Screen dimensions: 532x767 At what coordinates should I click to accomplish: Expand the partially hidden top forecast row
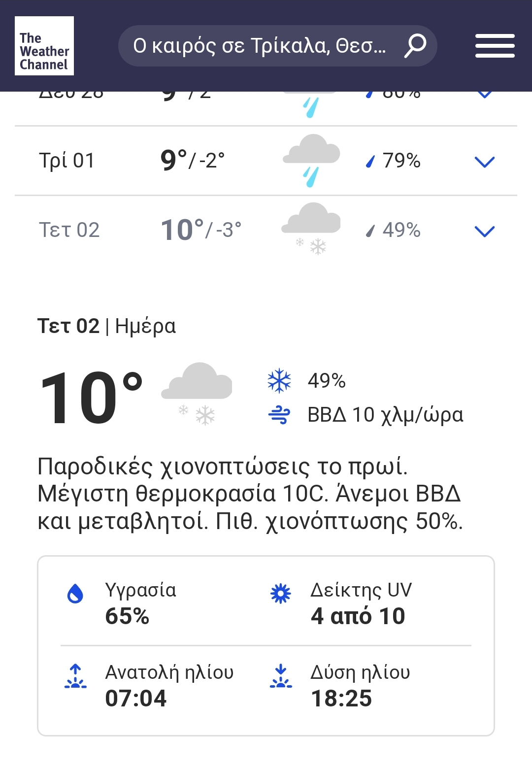(x=484, y=95)
